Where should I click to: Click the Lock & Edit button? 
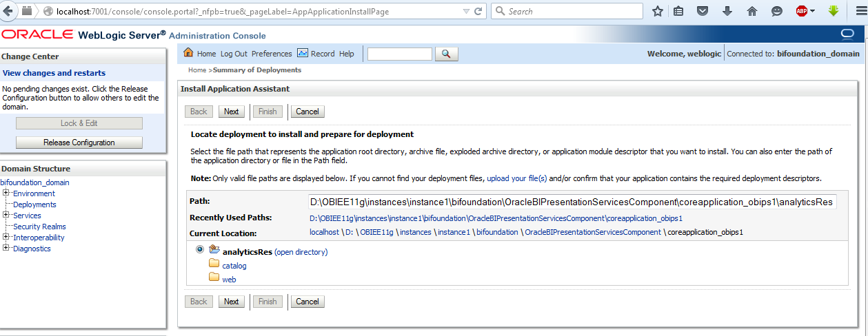coord(79,123)
